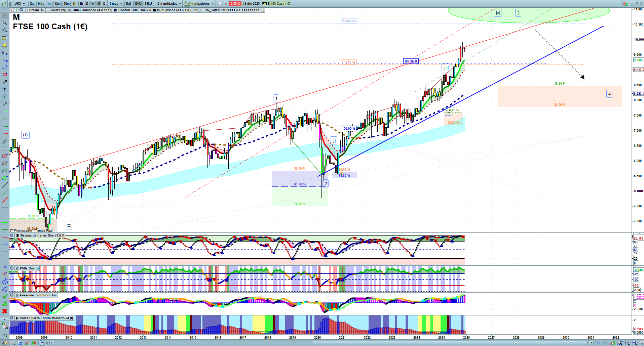Viewport: 644px width, 346px height.
Task: Click the zoom-in magnifier in bottom bar
Action: point(635,343)
